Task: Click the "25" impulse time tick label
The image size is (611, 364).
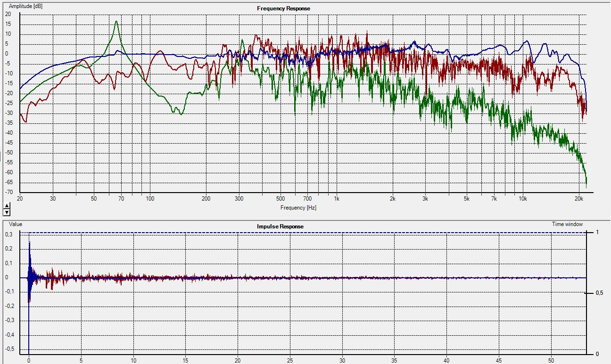Action: coord(290,361)
